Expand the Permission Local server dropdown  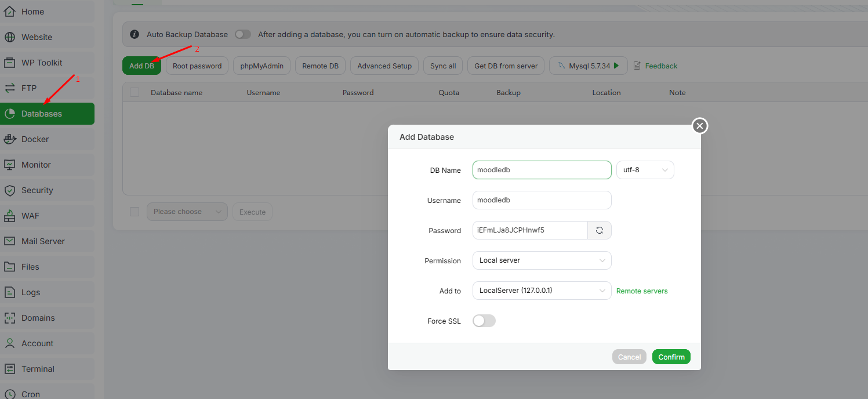[542, 260]
